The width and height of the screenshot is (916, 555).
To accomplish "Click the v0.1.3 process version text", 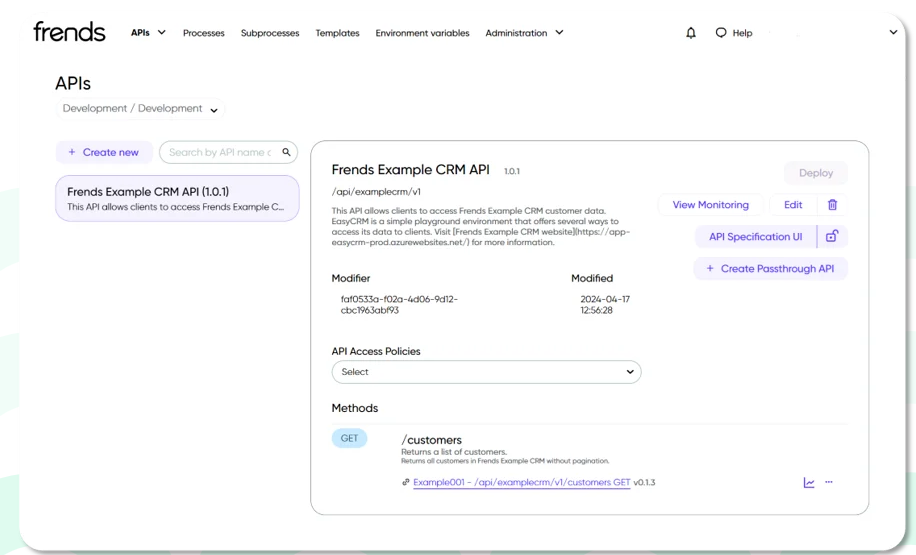I will pos(644,483).
